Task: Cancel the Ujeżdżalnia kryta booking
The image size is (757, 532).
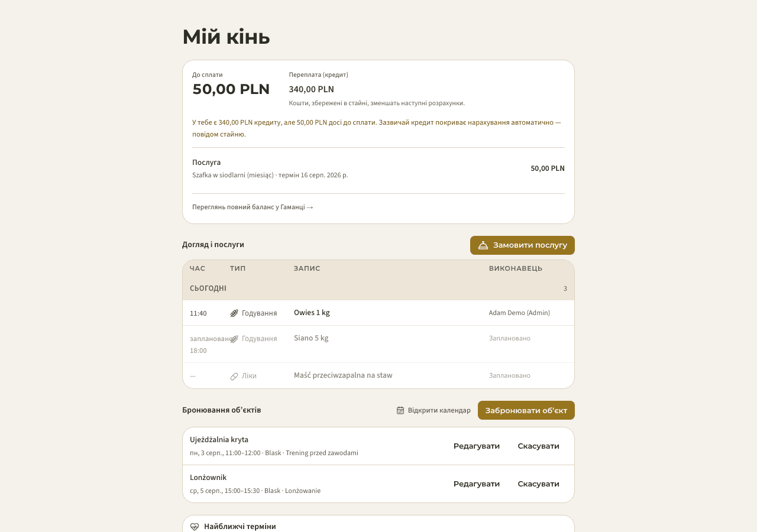Action: [x=539, y=446]
